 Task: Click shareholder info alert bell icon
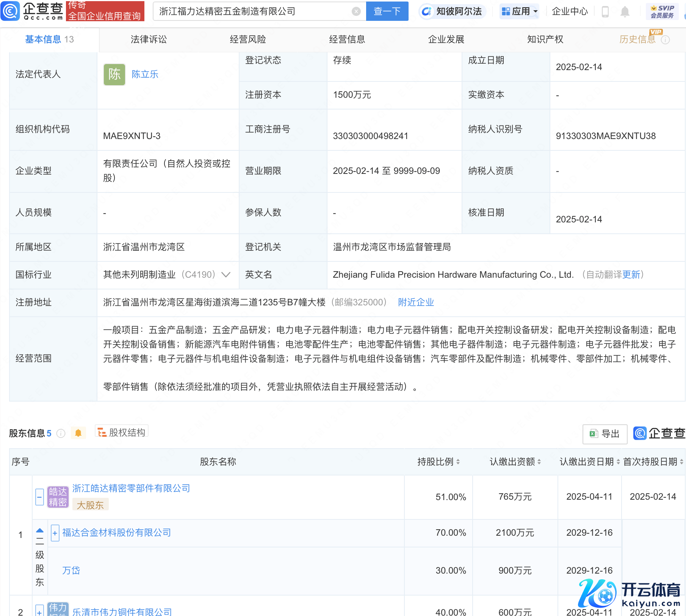78,433
